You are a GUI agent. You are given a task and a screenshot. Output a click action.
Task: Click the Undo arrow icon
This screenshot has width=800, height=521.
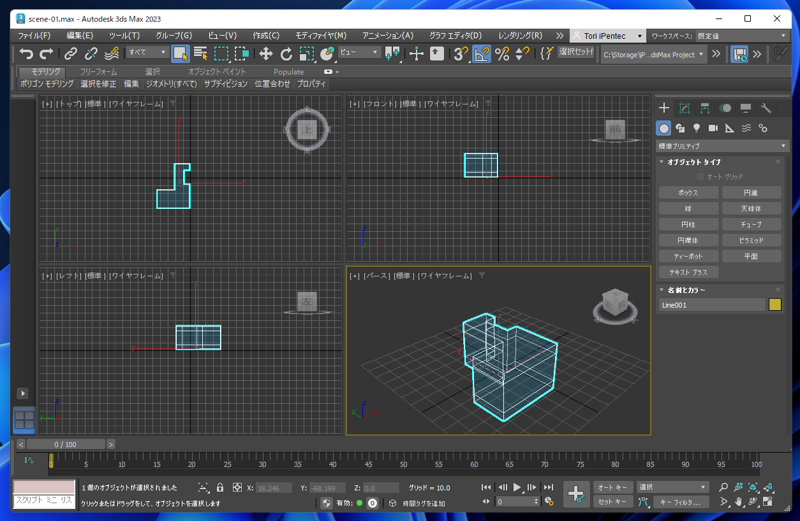coord(26,53)
